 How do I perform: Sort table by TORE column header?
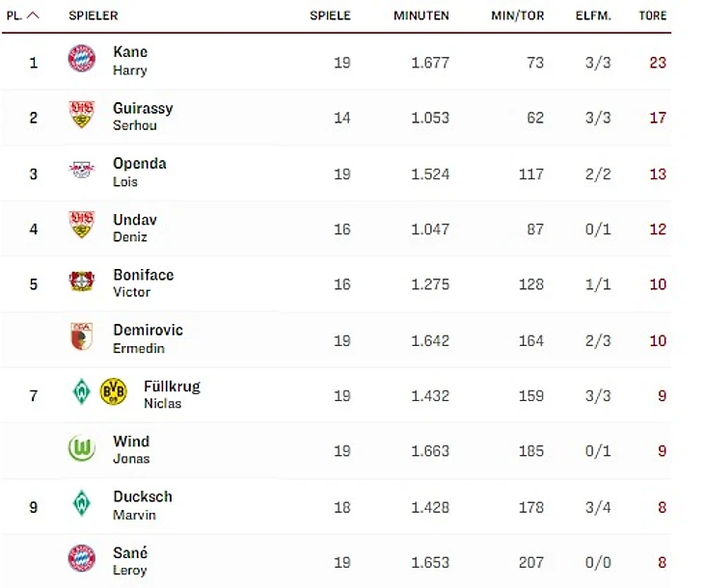[x=653, y=15]
